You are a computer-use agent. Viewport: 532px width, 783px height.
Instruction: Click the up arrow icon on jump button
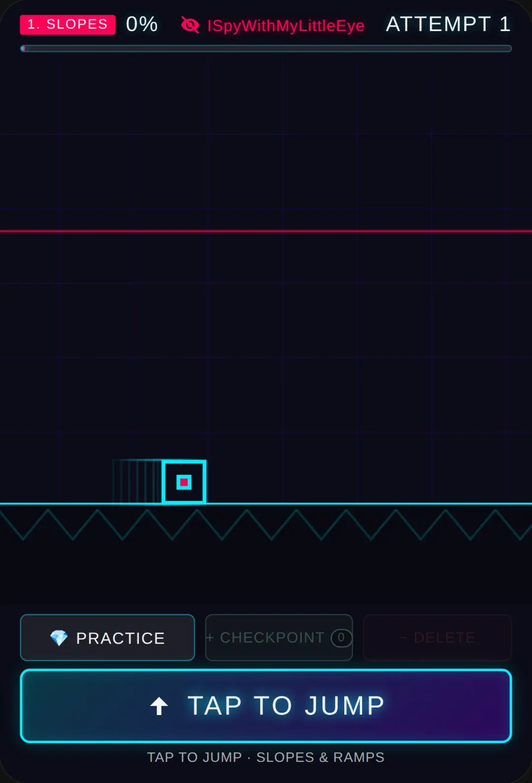click(159, 706)
